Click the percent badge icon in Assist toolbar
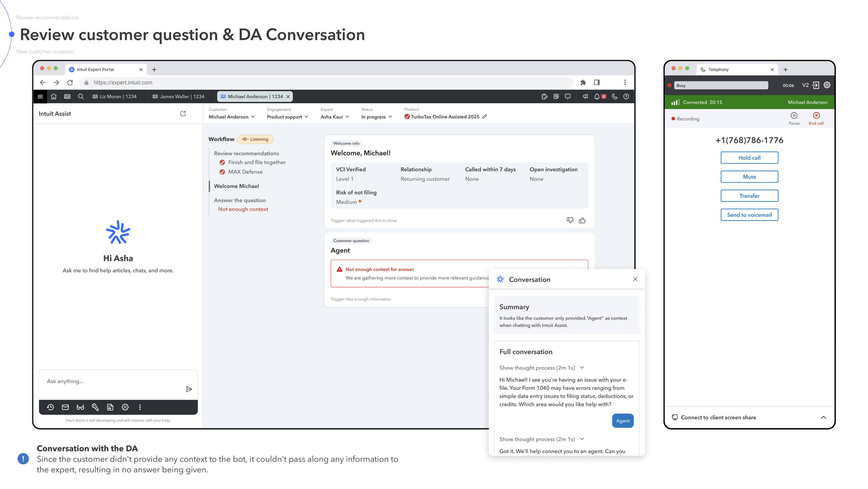This screenshot has width=868, height=489. click(x=125, y=407)
